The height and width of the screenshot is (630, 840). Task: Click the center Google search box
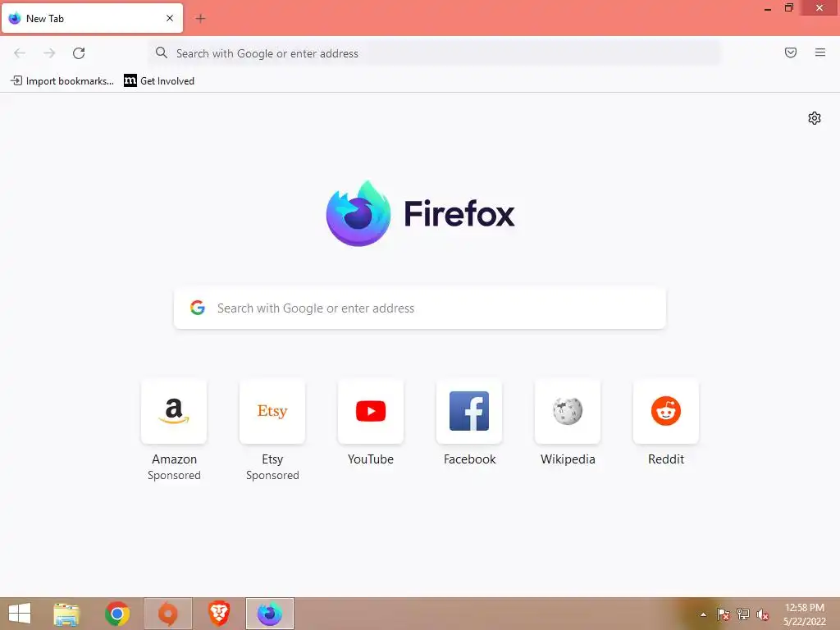coord(420,308)
